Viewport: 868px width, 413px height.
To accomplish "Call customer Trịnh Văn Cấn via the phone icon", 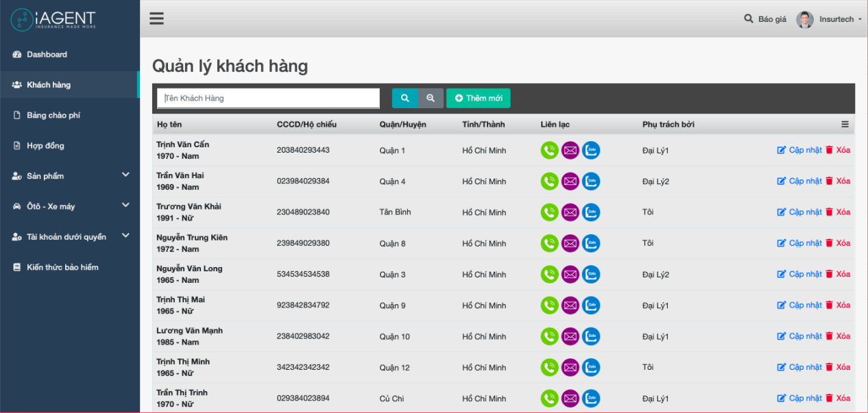I will (x=549, y=151).
